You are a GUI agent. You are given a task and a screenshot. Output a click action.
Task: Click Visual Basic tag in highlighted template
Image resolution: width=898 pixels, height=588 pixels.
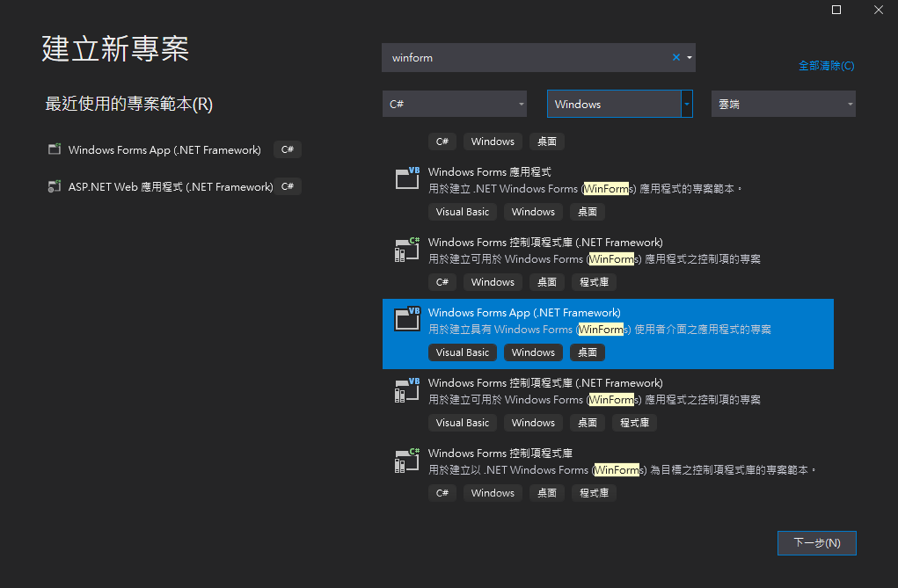[x=462, y=352]
